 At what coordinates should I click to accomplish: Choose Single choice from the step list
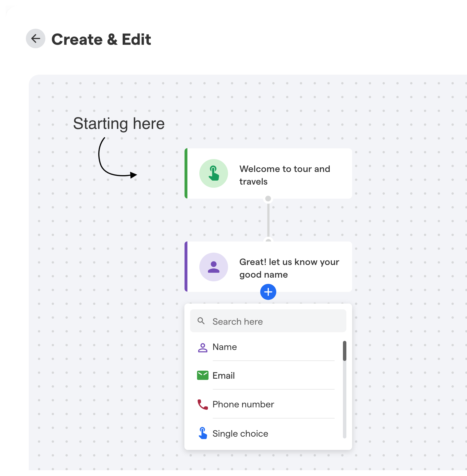pyautogui.click(x=240, y=434)
